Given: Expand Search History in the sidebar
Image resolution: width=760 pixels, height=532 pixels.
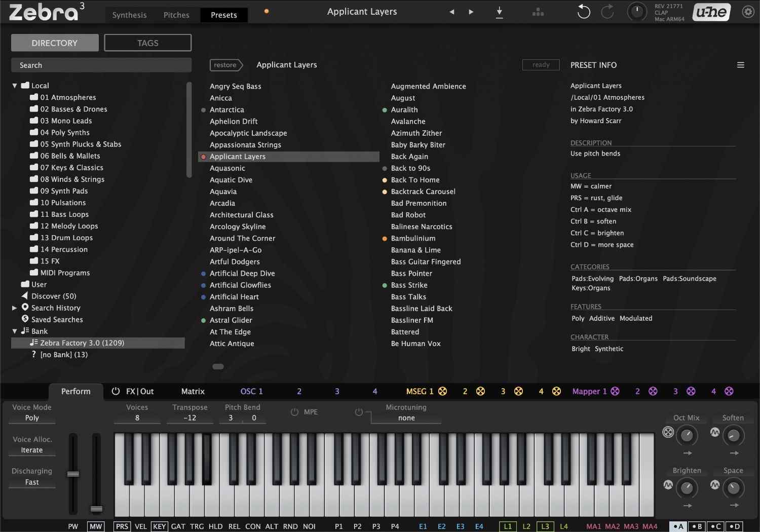Looking at the screenshot, I should coord(14,308).
